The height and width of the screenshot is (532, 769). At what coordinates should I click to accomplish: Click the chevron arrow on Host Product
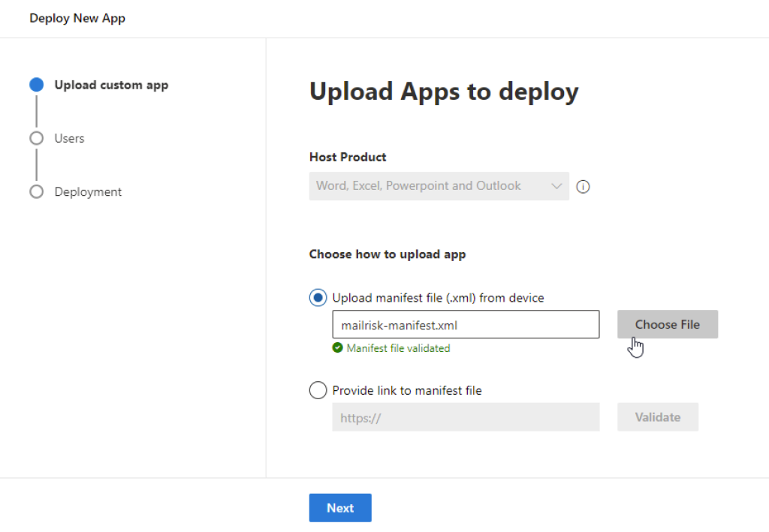point(556,186)
